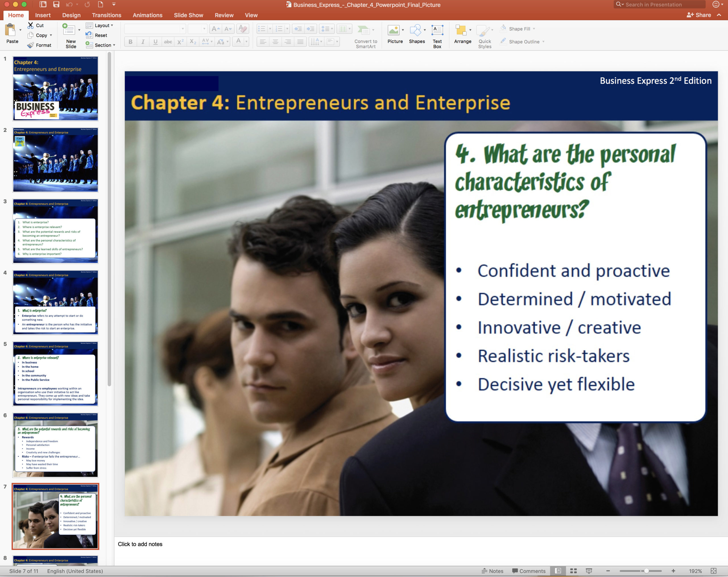Toggle Normal view in status bar
This screenshot has width=728, height=577.
point(558,570)
